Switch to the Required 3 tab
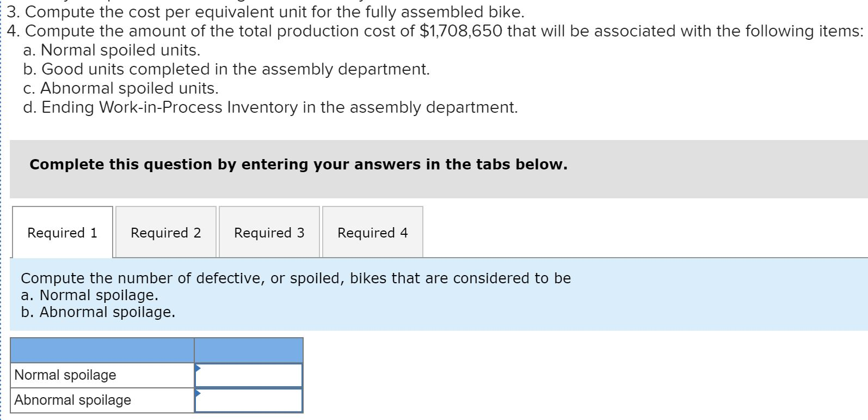 click(x=269, y=233)
